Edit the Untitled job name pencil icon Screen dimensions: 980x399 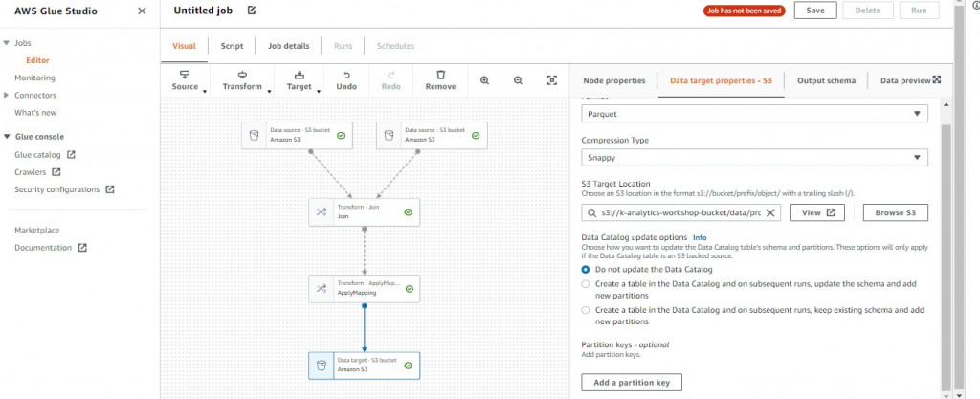(252, 11)
